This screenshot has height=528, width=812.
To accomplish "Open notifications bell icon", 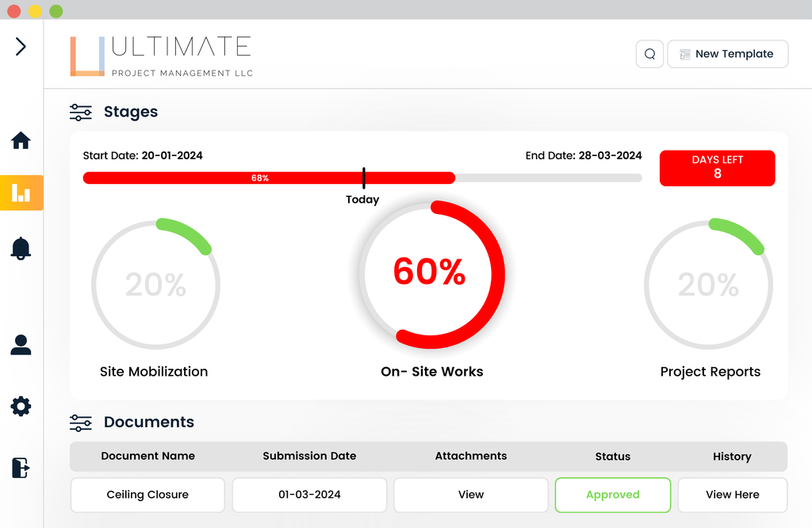I will [21, 248].
